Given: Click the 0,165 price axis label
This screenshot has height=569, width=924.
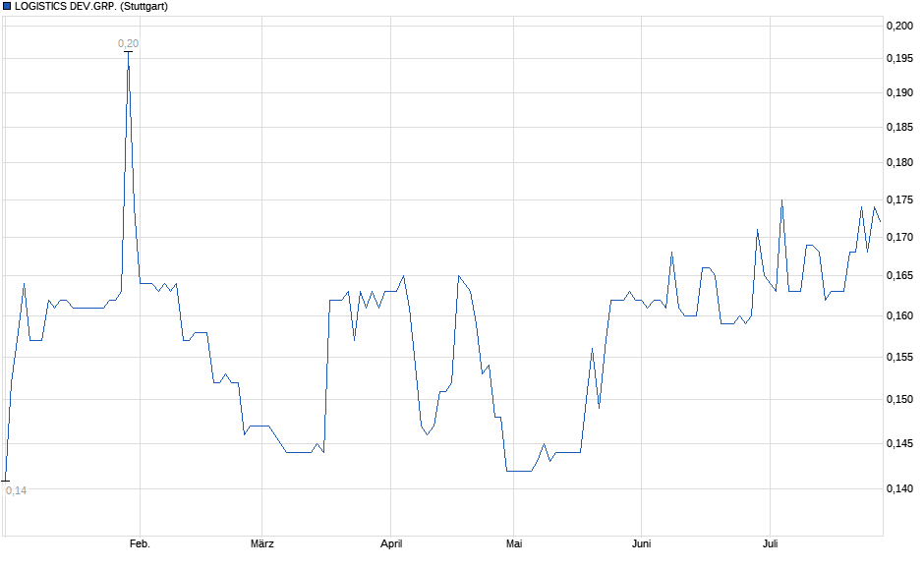Looking at the screenshot, I should 899,276.
